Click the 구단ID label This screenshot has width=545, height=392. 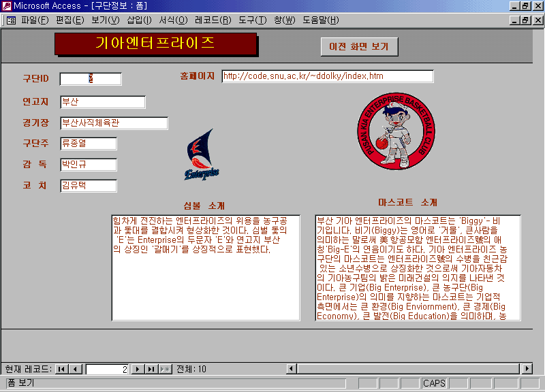click(36, 78)
